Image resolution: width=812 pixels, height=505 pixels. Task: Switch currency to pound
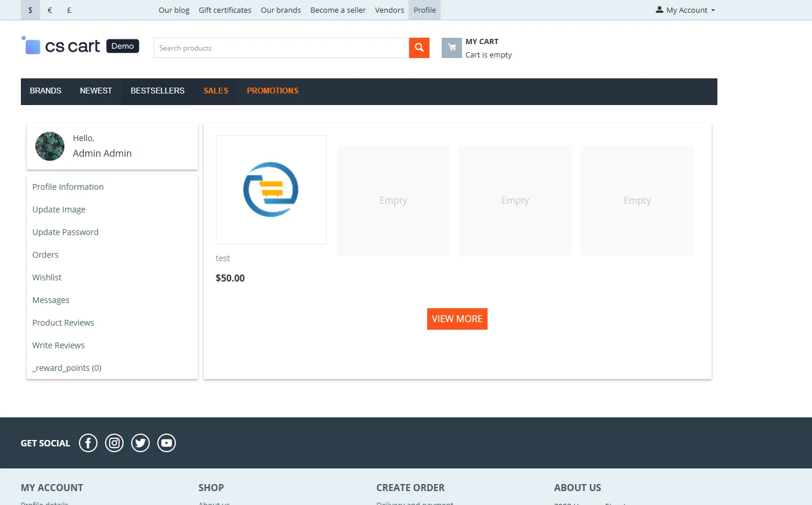[x=69, y=10]
